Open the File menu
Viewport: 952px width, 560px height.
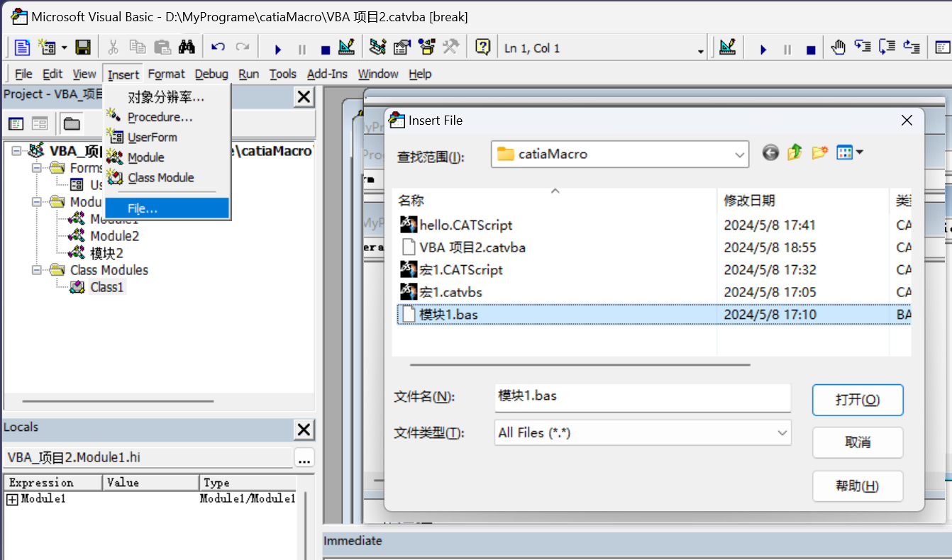point(23,74)
